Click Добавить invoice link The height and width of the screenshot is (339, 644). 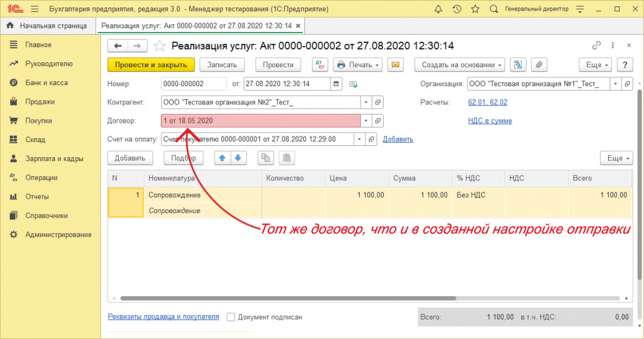[x=398, y=139]
